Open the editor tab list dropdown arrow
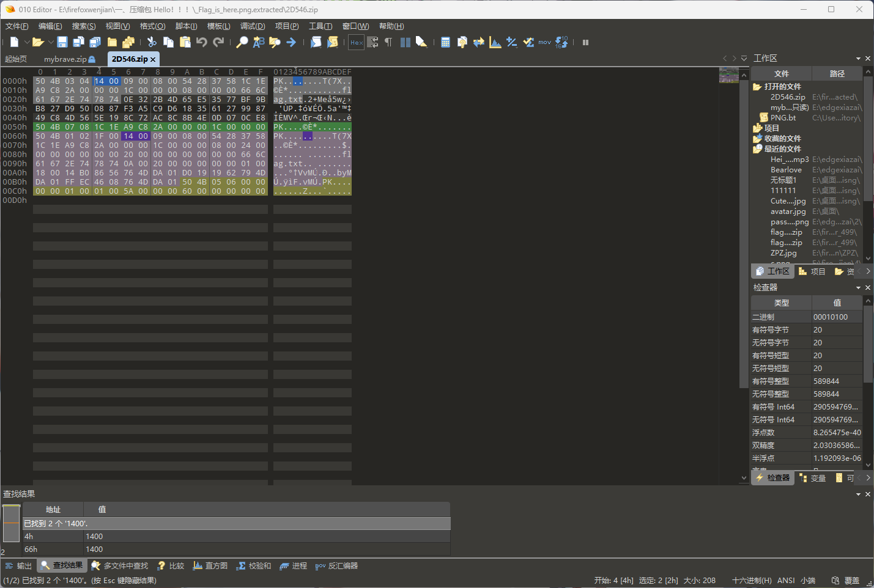This screenshot has width=874, height=588. [x=744, y=58]
